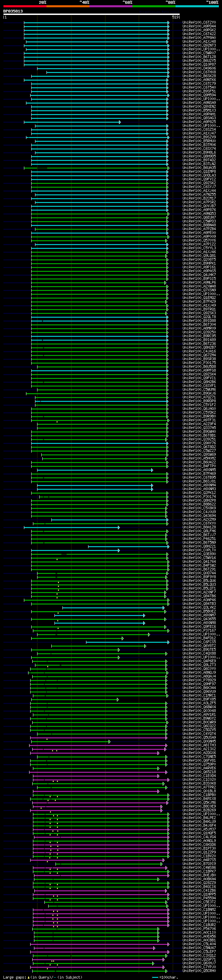This screenshot has width=222, height=980.
Task: Open hit UniRef100_Q4P6E9
Action: [x=199, y=661]
